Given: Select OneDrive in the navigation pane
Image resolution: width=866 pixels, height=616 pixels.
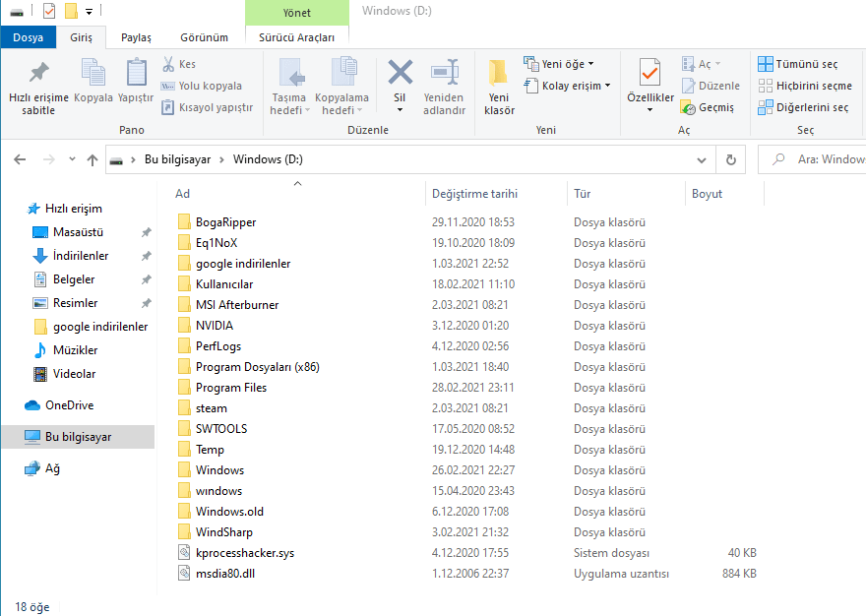Looking at the screenshot, I should pyautogui.click(x=69, y=405).
